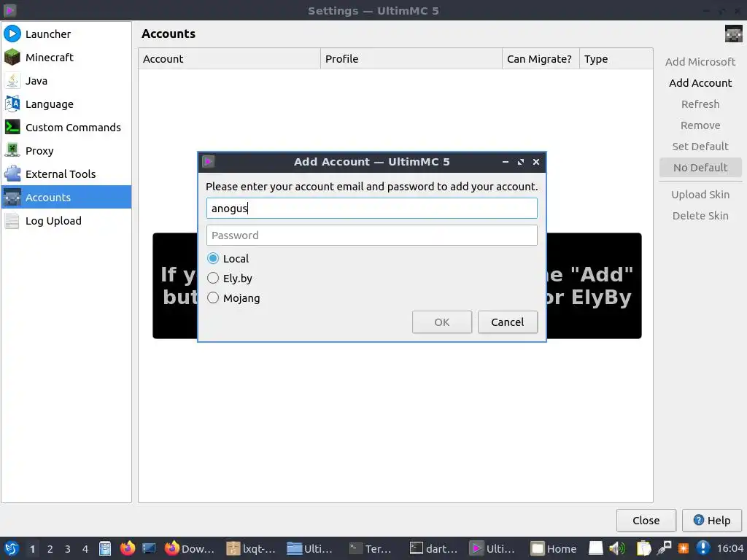Click the network tray icon
Image resolution: width=747 pixels, height=560 pixels.
(x=664, y=548)
